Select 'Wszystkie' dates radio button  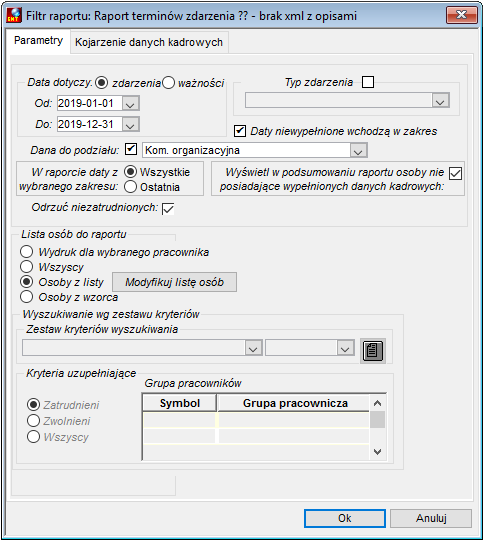tap(130, 172)
